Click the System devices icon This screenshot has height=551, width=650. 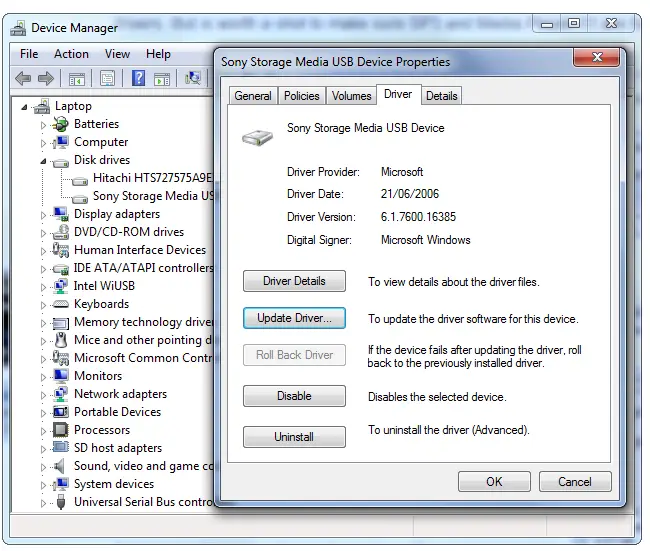[61, 484]
